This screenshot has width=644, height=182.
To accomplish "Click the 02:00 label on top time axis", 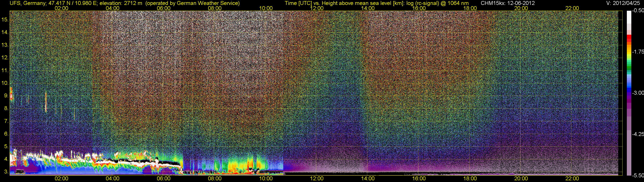I will (61, 8).
